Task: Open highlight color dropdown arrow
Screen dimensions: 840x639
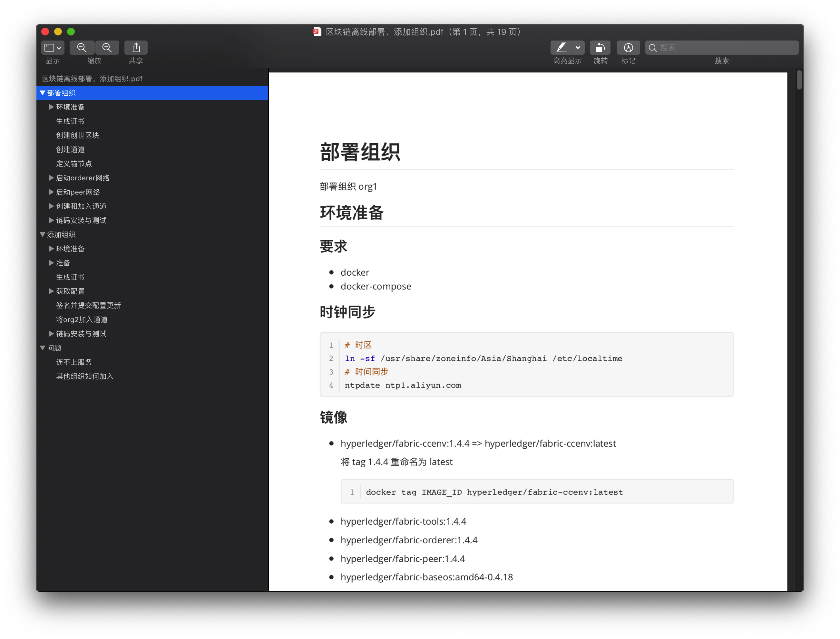Action: pos(578,48)
